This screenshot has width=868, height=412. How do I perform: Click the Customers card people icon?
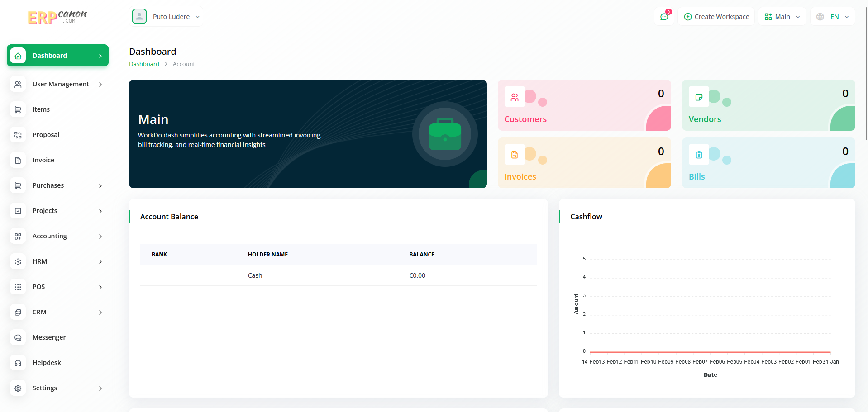515,97
